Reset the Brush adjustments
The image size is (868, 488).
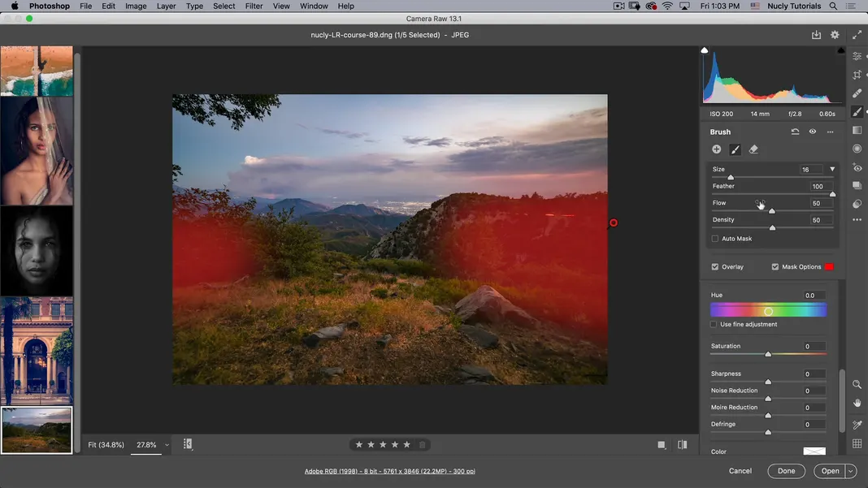point(795,132)
